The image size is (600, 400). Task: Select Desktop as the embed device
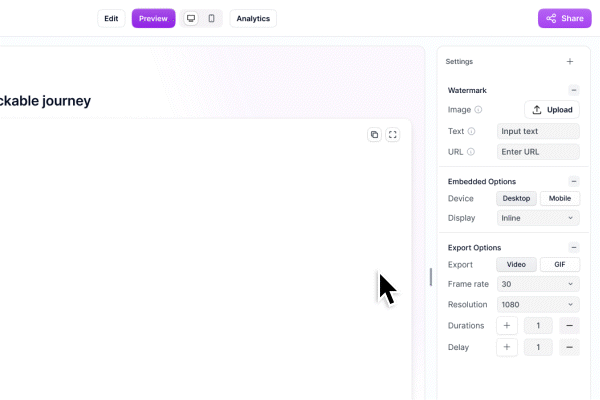click(x=516, y=198)
